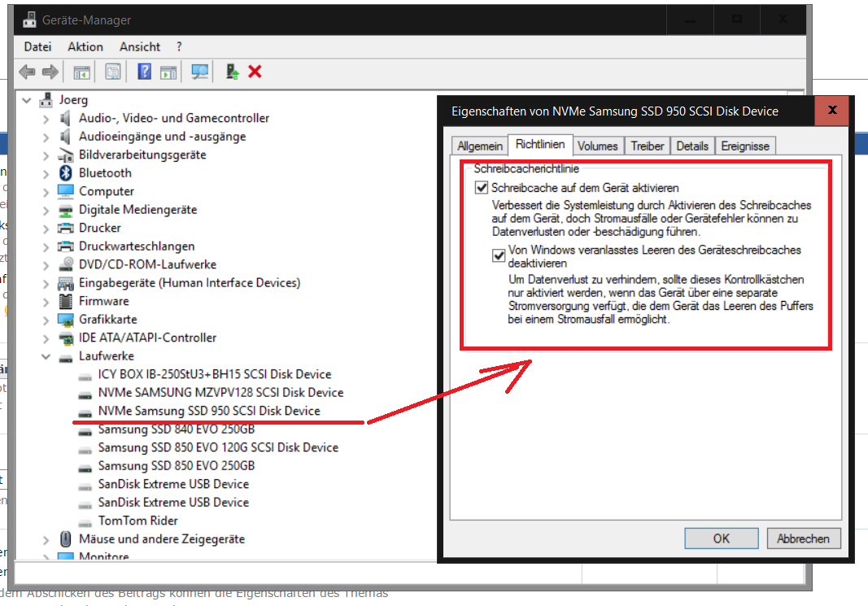Select Samsung SSD 850 EVO 250GB
This screenshot has width=868, height=606.
click(176, 465)
